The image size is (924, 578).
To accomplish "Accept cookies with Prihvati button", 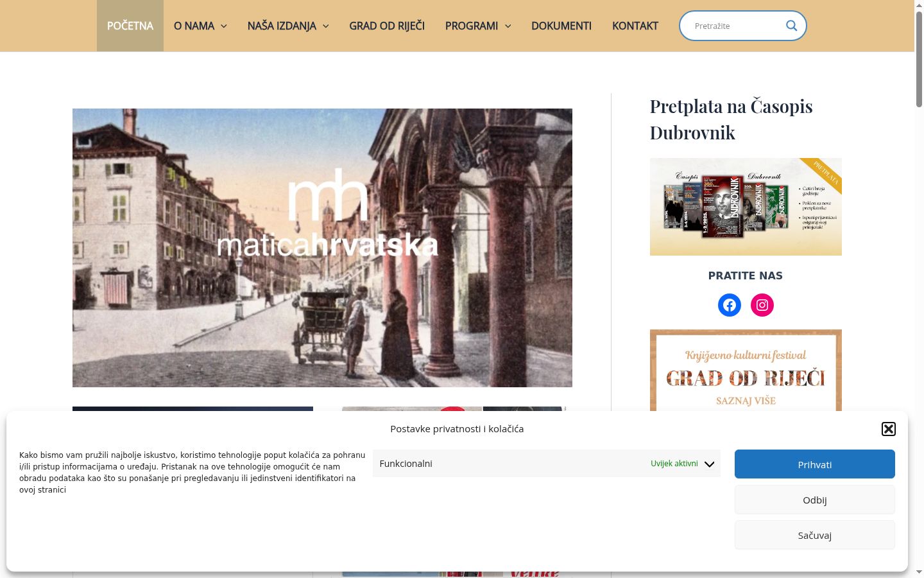I will coord(815,464).
